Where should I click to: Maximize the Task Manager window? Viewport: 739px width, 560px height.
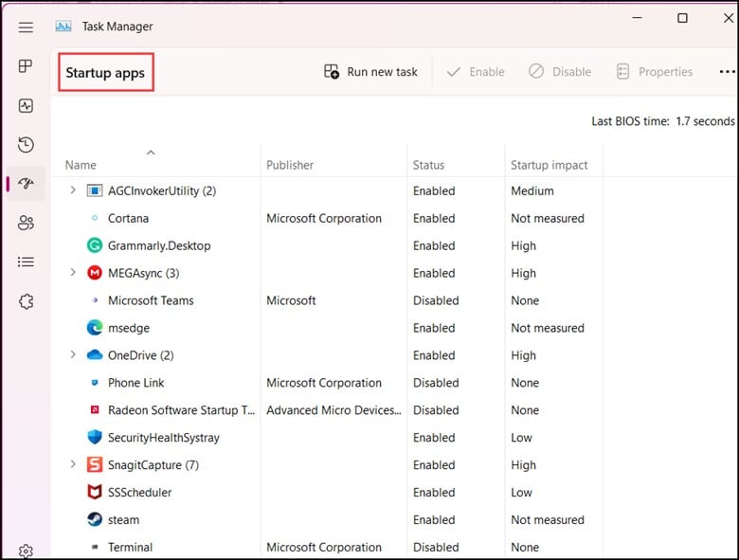[x=682, y=18]
